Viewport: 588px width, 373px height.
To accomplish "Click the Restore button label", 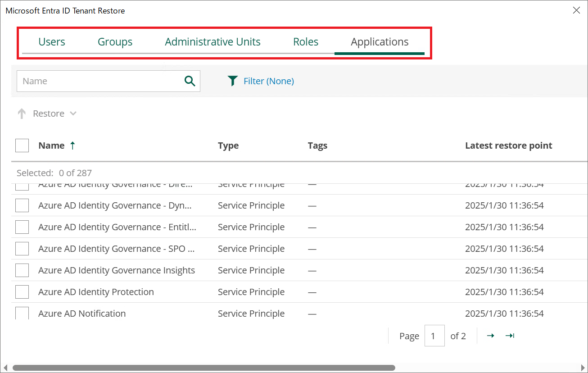I will click(49, 114).
